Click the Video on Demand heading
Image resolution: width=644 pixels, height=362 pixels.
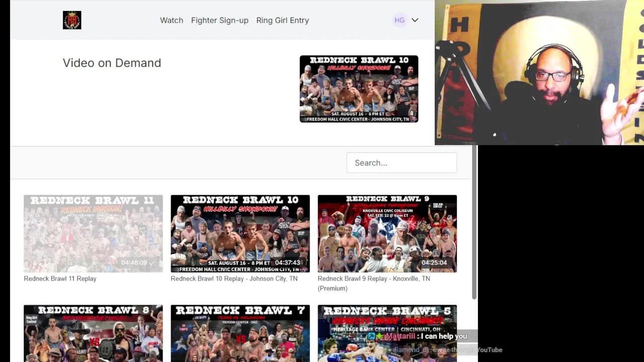pos(112,63)
